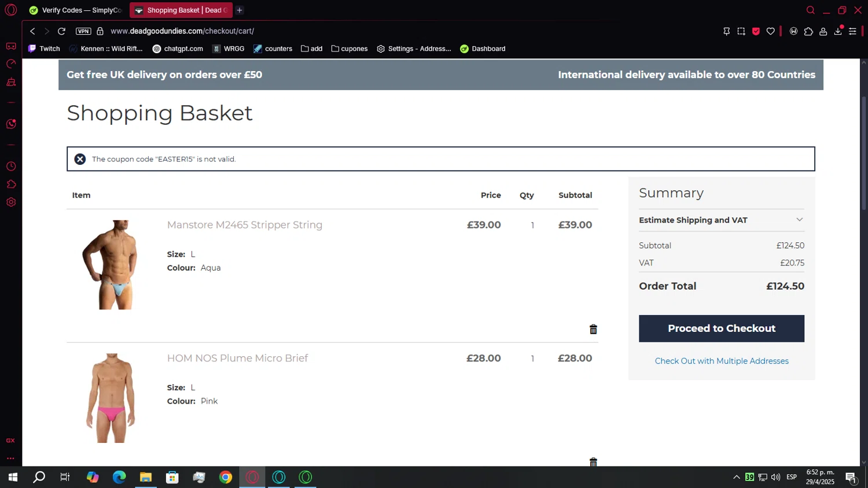Open the volume speaker tray icon
Image resolution: width=868 pixels, height=488 pixels.
[775, 477]
